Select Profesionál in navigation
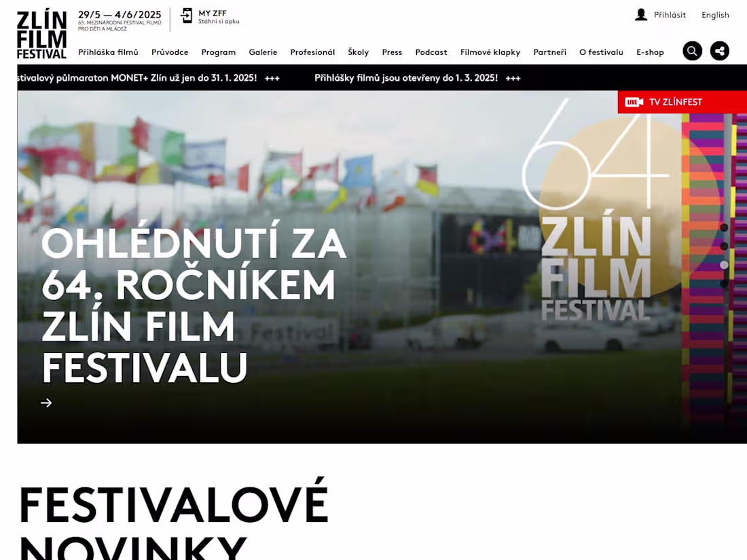 (x=312, y=52)
